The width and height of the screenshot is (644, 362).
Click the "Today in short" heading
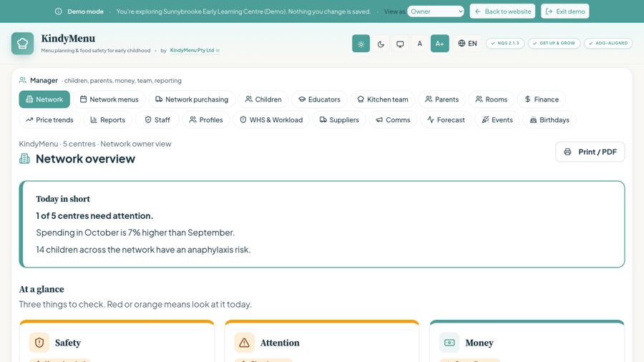(63, 199)
